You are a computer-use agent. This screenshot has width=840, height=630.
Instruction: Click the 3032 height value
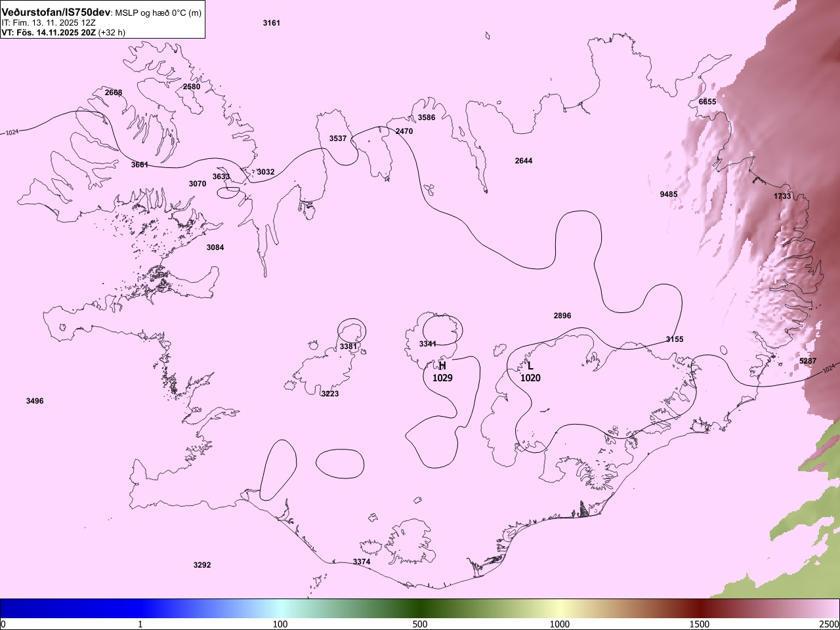pos(266,172)
